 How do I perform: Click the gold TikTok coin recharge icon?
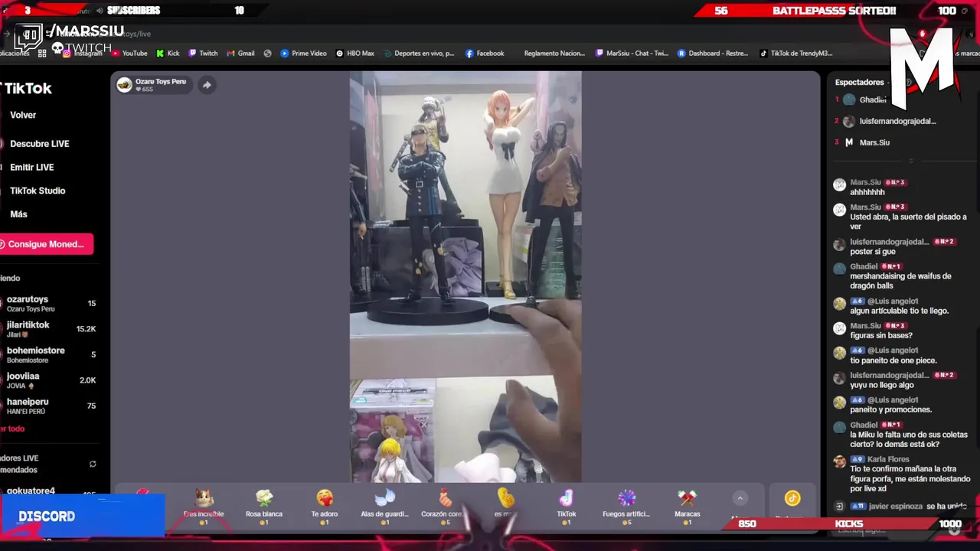pyautogui.click(x=792, y=498)
